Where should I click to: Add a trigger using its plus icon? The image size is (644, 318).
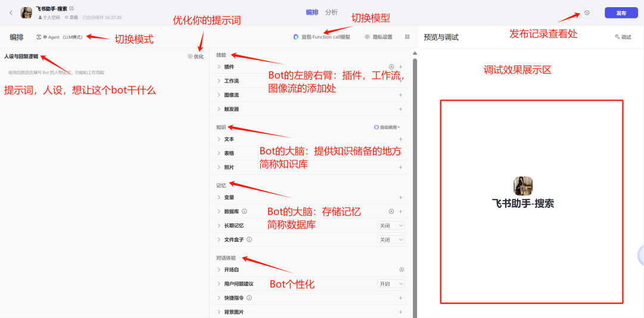click(400, 109)
